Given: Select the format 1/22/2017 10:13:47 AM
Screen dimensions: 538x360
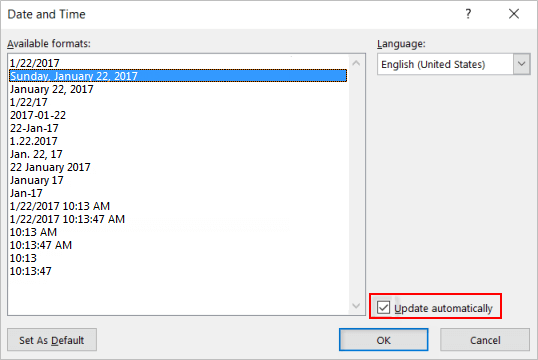Looking at the screenshot, I should tap(178, 219).
